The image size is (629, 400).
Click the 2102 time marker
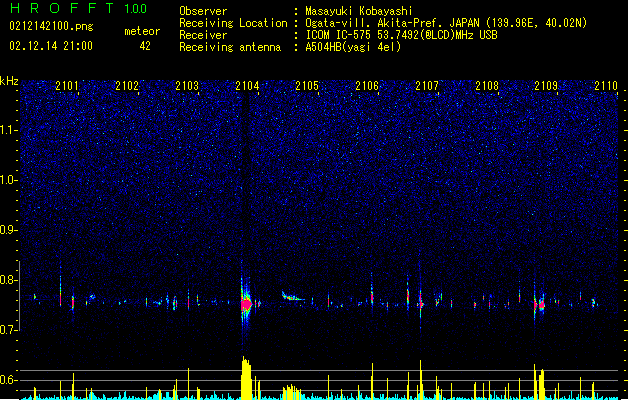pos(127,85)
